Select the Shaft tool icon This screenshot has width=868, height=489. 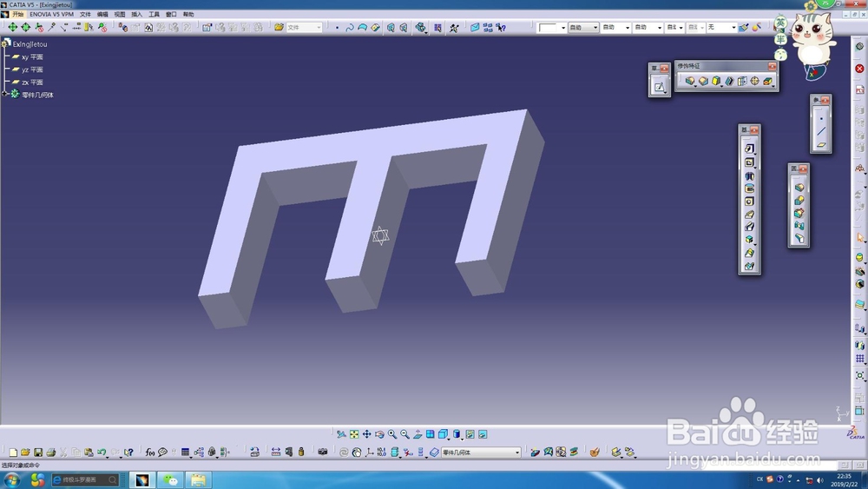pyautogui.click(x=749, y=176)
